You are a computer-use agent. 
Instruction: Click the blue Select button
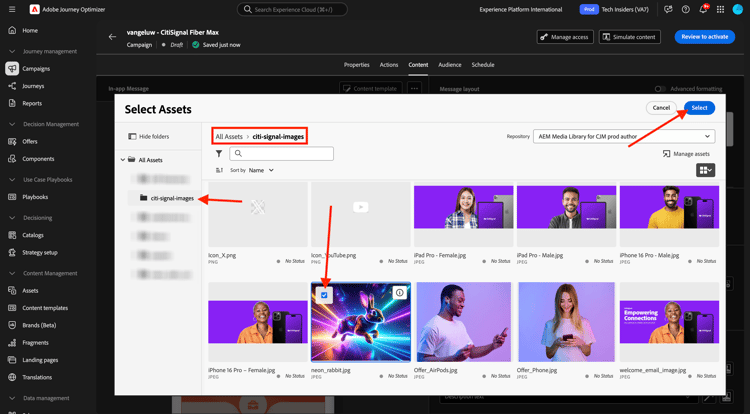tap(699, 107)
